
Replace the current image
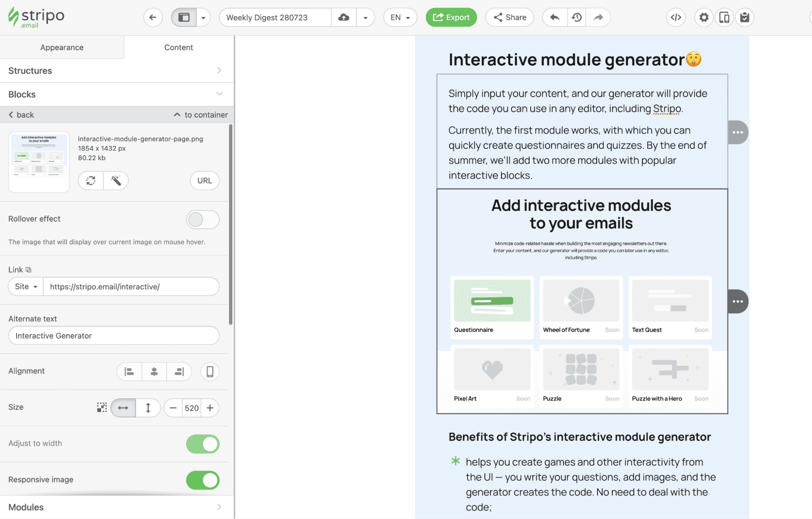[x=90, y=180]
